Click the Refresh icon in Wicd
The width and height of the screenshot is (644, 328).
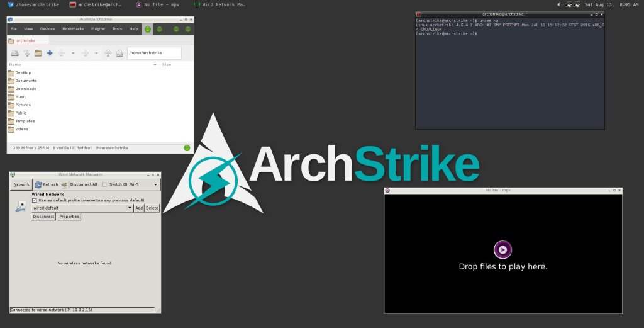click(38, 184)
